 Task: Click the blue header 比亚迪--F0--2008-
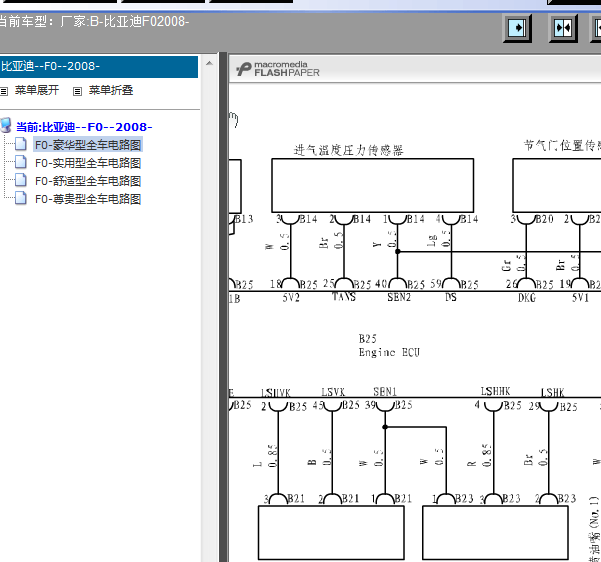coord(99,67)
